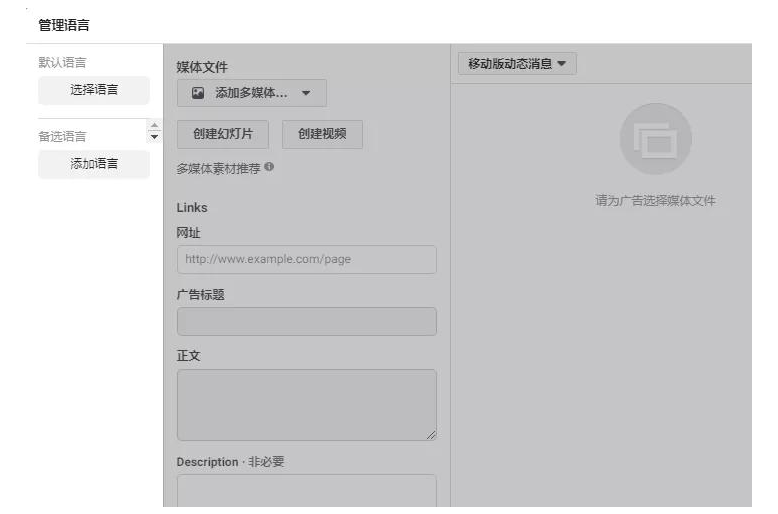778x514 pixels.
Task: Click the 多媒体素材推荐 text
Action: (218, 169)
